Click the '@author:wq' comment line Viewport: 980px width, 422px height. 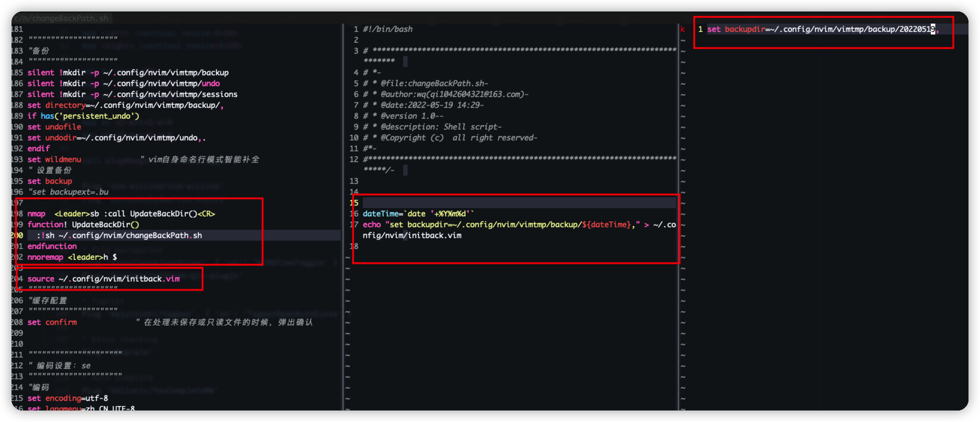(x=446, y=94)
